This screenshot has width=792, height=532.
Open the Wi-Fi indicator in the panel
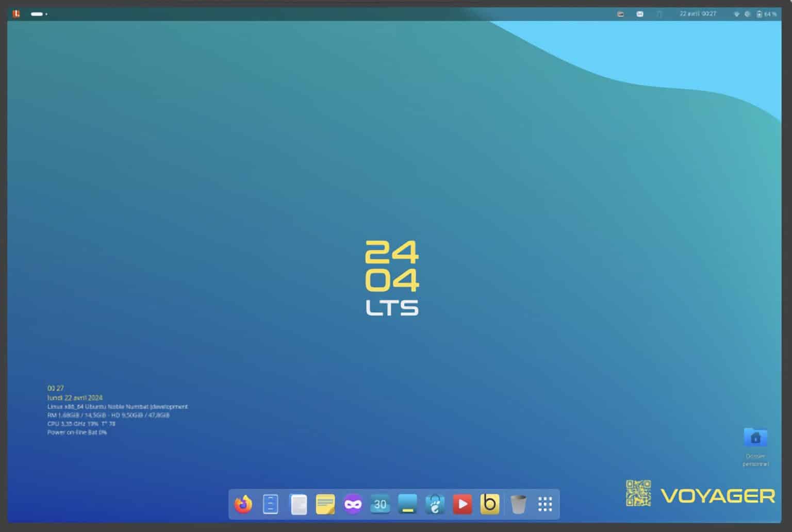coord(736,14)
